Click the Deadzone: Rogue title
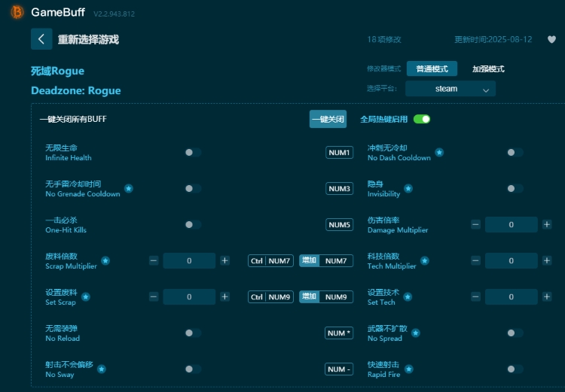 (75, 90)
